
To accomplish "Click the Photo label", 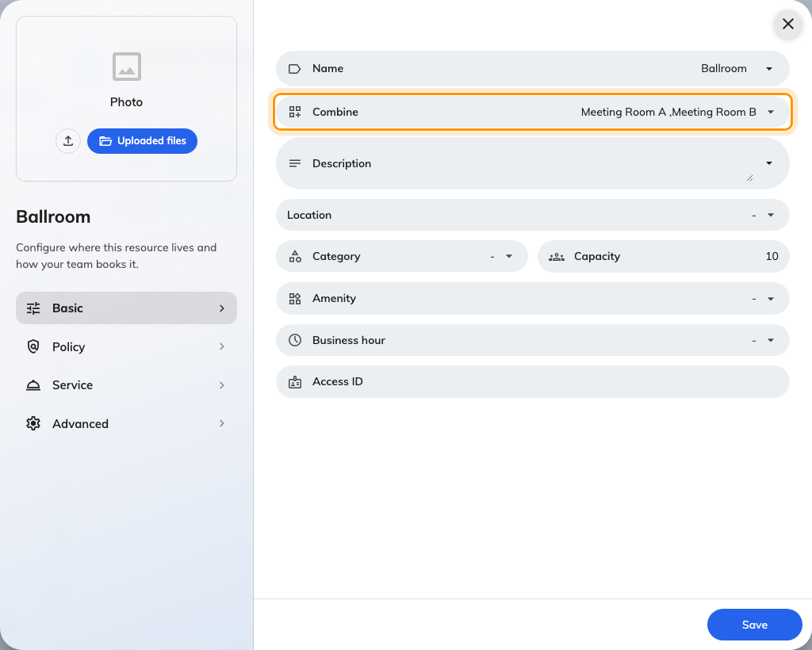I will [126, 102].
